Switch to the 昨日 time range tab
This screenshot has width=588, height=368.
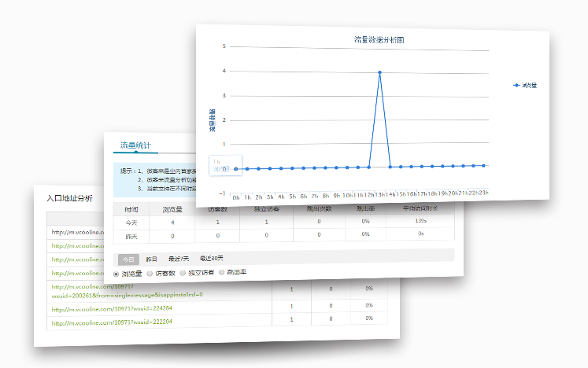click(152, 259)
